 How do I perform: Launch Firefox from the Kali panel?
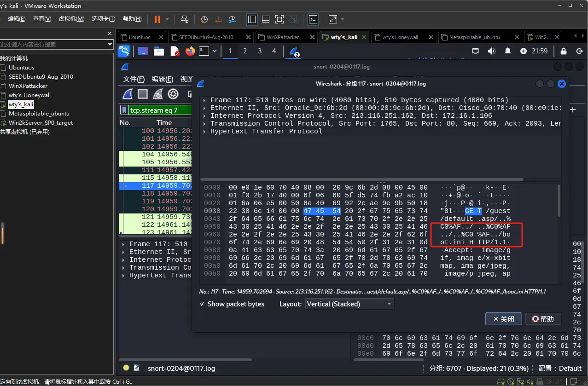tap(190, 51)
